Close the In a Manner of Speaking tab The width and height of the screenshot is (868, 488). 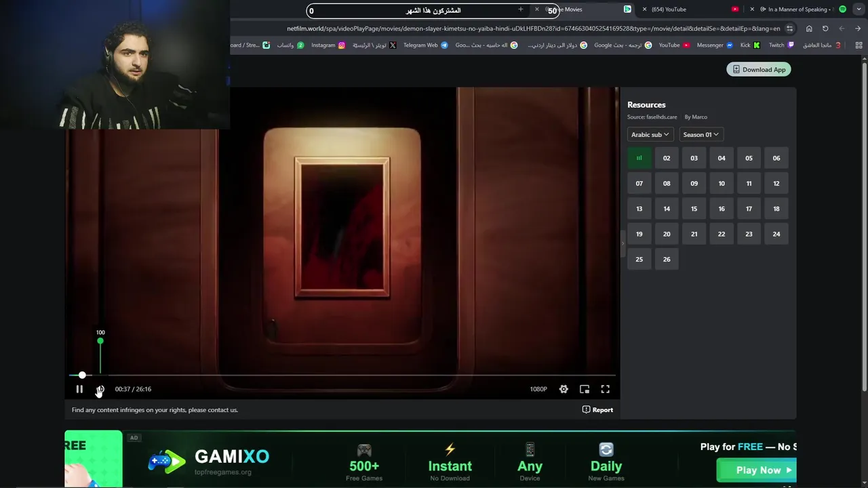(x=752, y=9)
